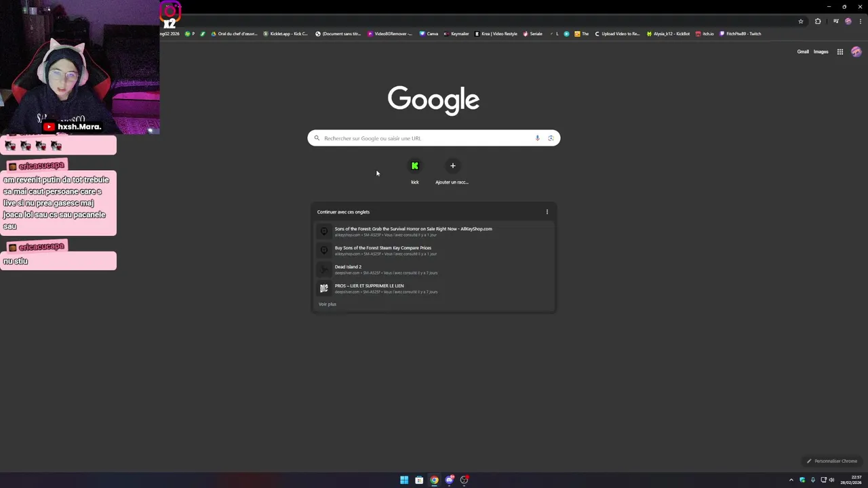This screenshot has width=868, height=488.
Task: Open Discord from the taskbar
Action: click(x=449, y=480)
